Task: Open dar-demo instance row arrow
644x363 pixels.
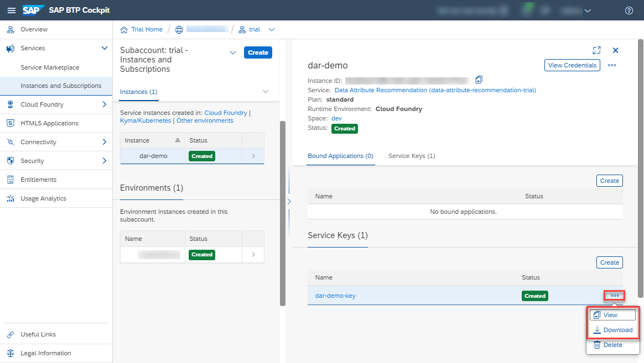Action: click(253, 156)
